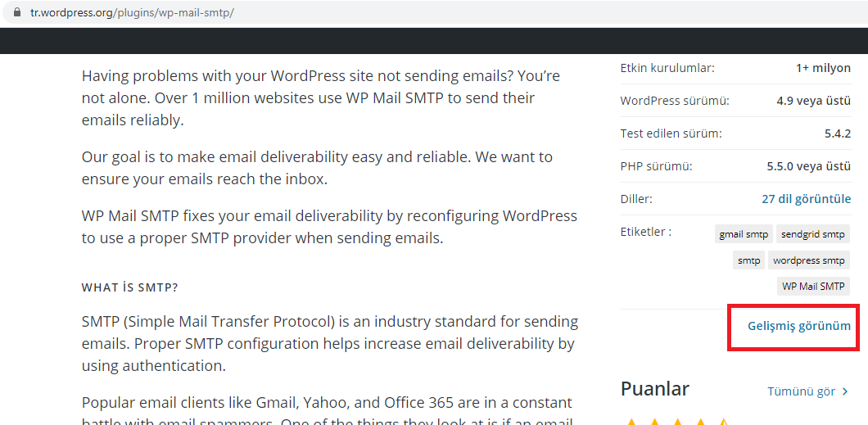Click the last half-filled rating star tip
This screenshot has width=868, height=425.
723,423
